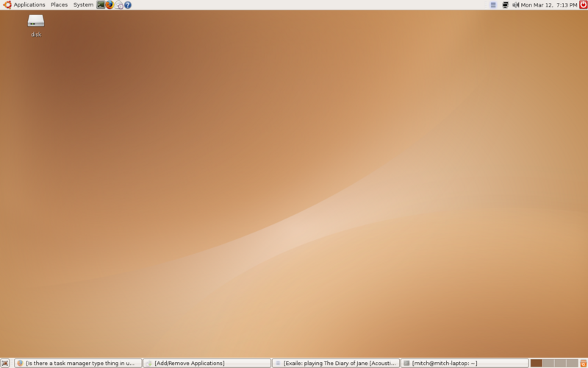Open the calendar from the clock
Screen dimensions: 588x368
point(549,5)
